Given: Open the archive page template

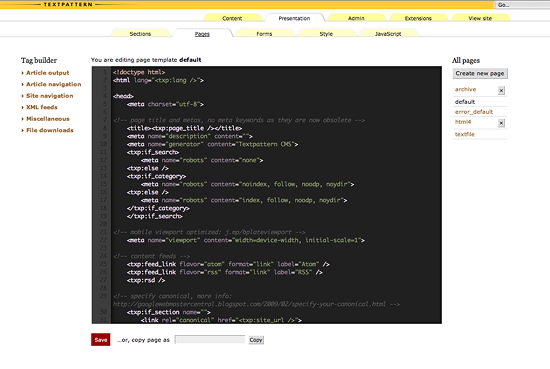Looking at the screenshot, I should click(x=465, y=89).
